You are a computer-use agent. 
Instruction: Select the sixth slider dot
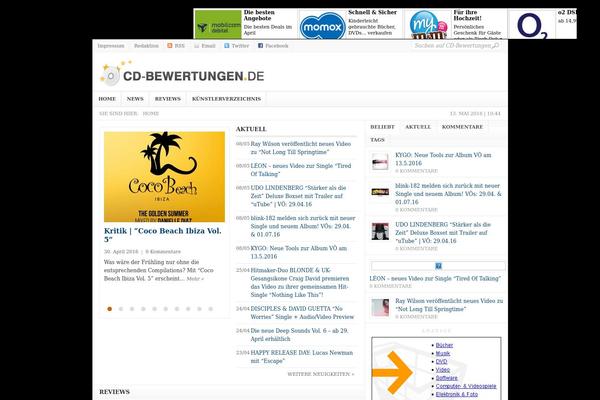click(166, 309)
